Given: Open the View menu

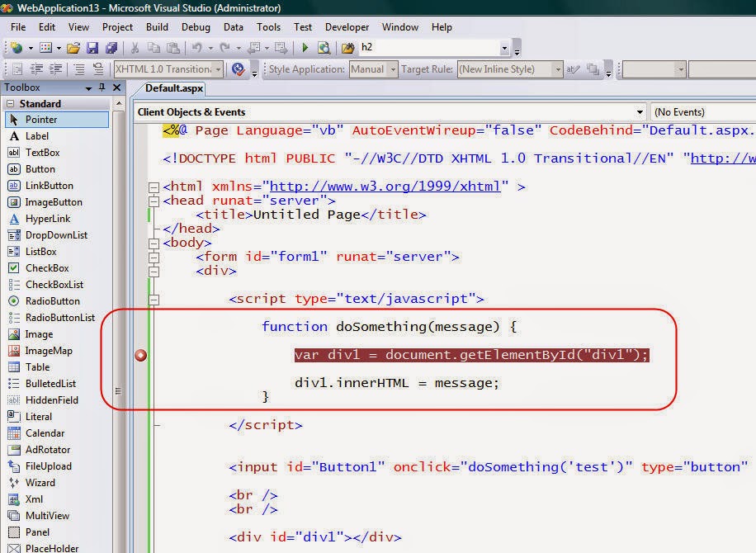Looking at the screenshot, I should pyautogui.click(x=78, y=27).
